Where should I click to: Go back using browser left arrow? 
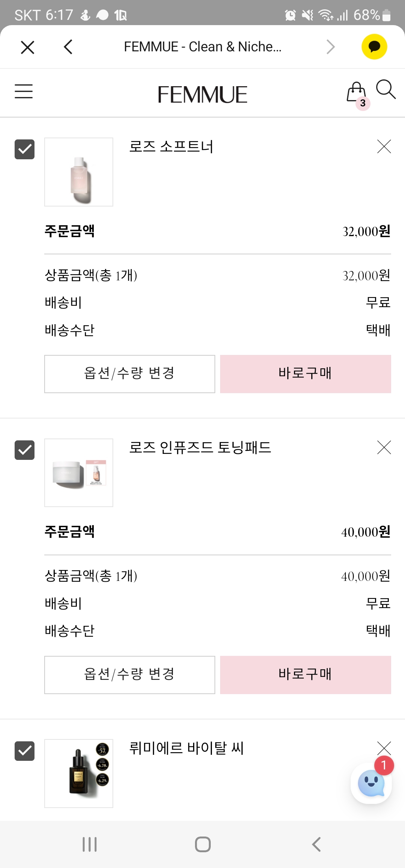coord(68,47)
